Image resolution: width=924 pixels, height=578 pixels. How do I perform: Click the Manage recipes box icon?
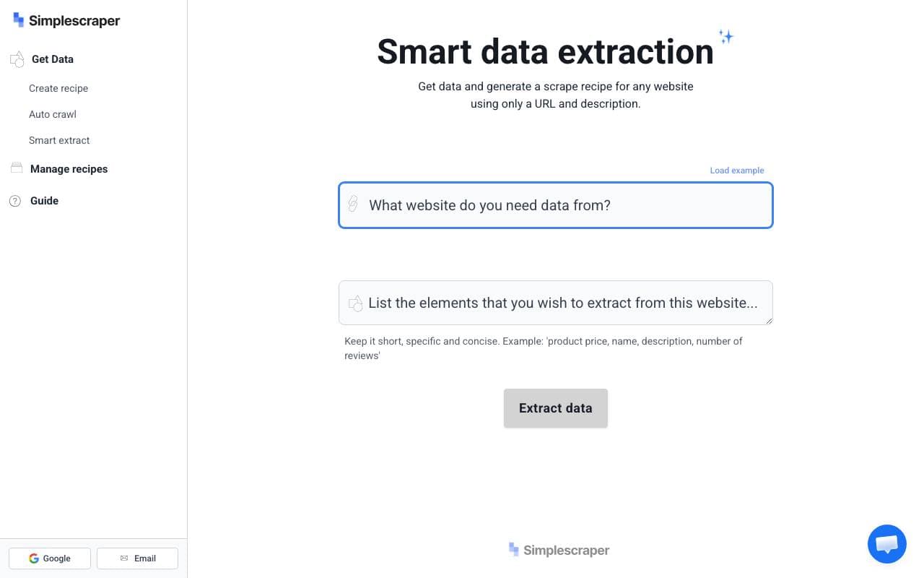click(17, 168)
